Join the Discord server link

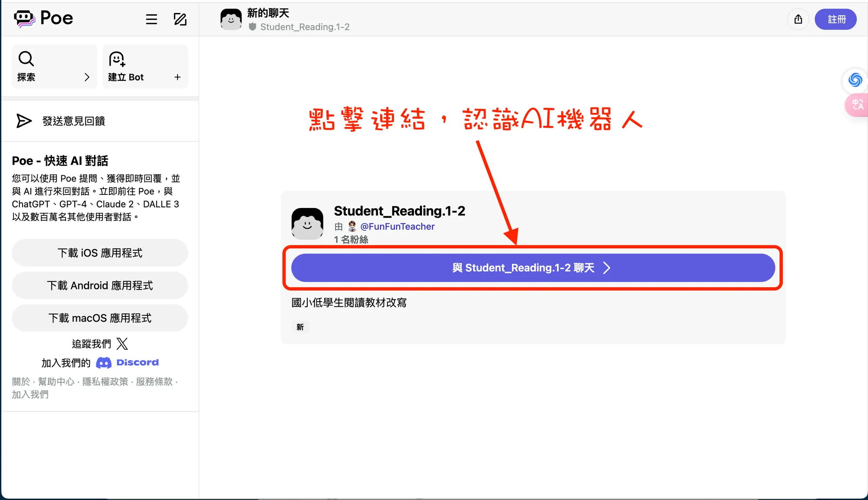[x=128, y=362]
